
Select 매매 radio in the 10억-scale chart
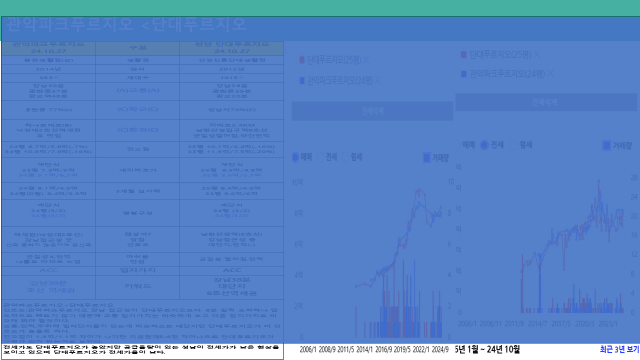coord(296,157)
